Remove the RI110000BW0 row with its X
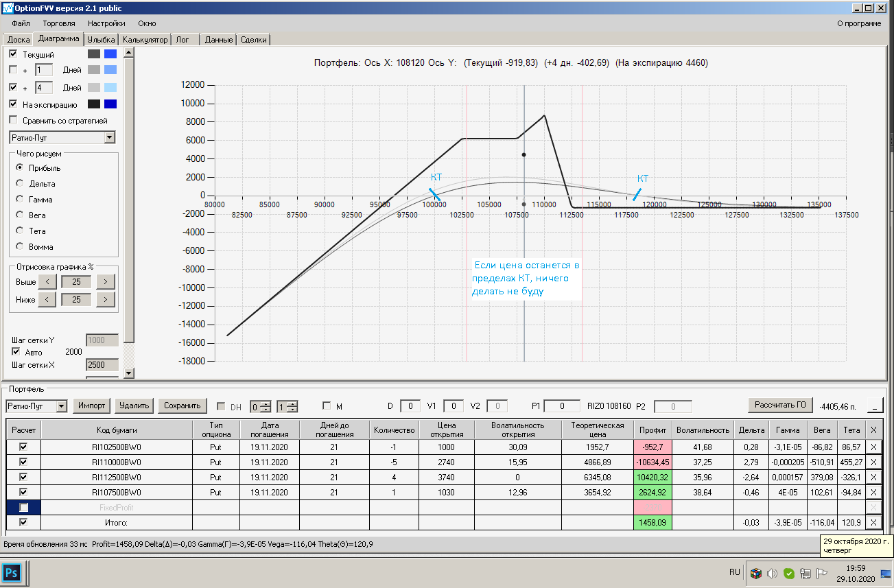894x588 pixels. pyautogui.click(x=873, y=462)
